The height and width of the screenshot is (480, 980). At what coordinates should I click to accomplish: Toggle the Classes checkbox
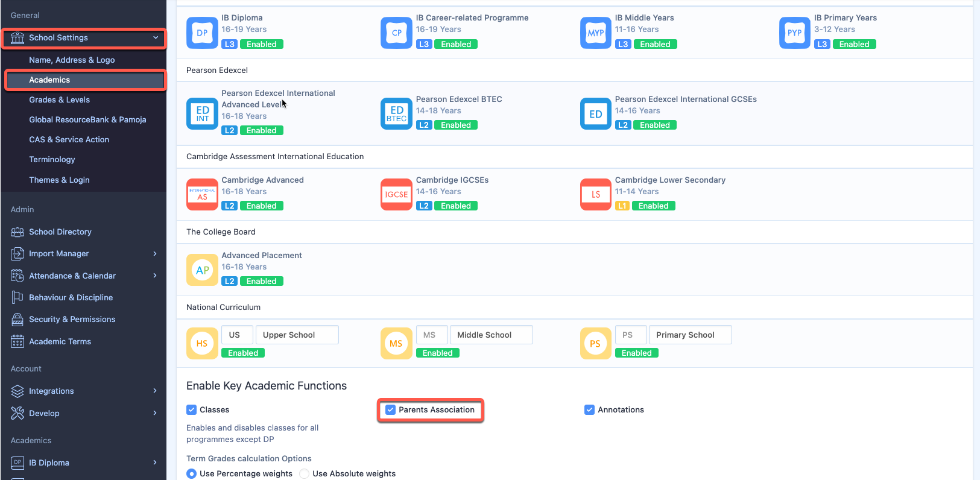pos(191,410)
